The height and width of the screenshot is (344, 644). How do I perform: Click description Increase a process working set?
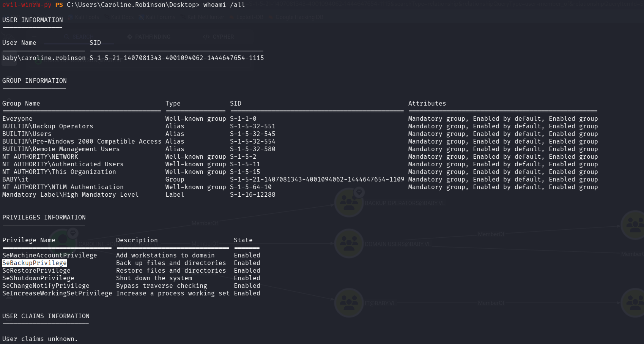(x=173, y=293)
